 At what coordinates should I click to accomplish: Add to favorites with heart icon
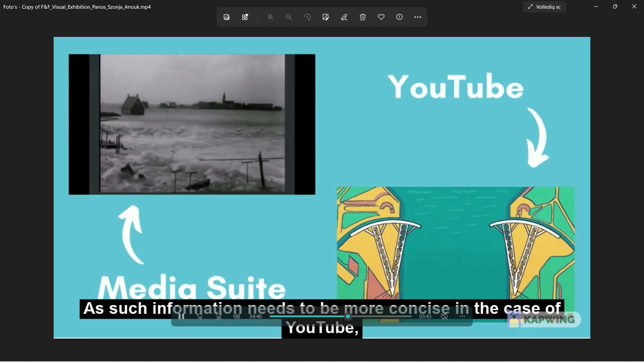click(381, 17)
